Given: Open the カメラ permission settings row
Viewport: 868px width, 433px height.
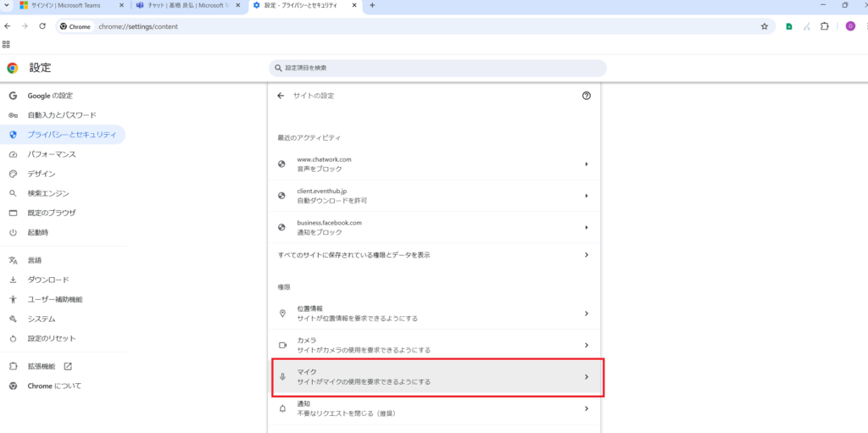Looking at the screenshot, I should (433, 345).
